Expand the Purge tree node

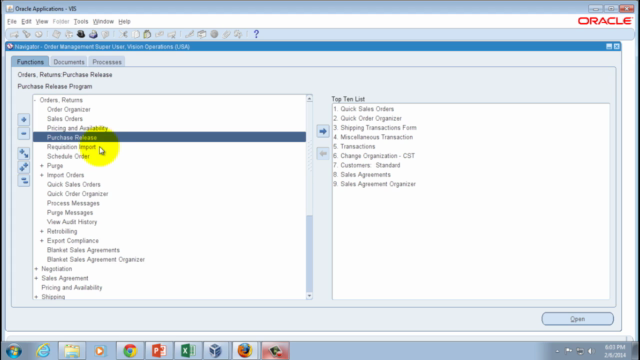pyautogui.click(x=42, y=166)
